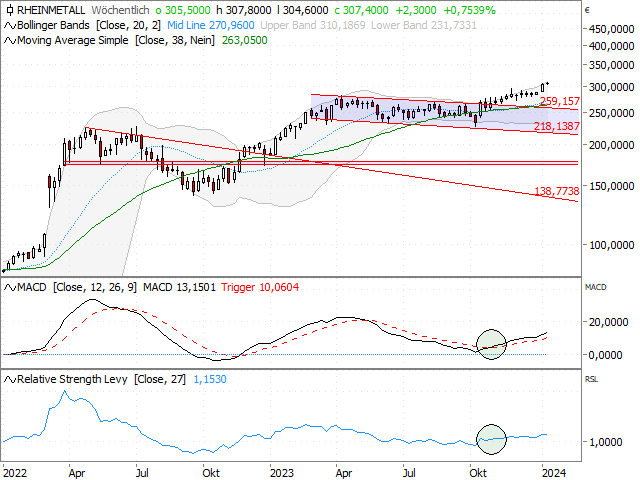The height and width of the screenshot is (480, 640).
Task: Click the MACD axis title at right
Action: pyautogui.click(x=596, y=287)
